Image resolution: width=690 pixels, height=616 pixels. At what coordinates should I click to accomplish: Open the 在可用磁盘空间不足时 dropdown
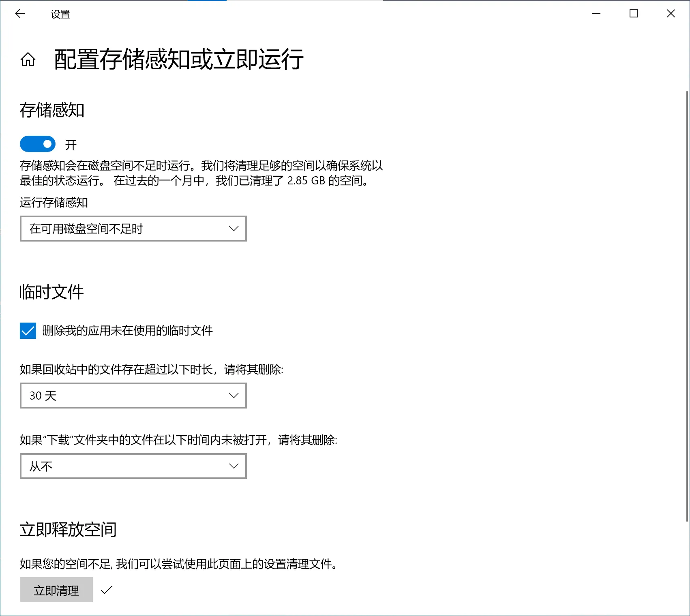tap(133, 229)
